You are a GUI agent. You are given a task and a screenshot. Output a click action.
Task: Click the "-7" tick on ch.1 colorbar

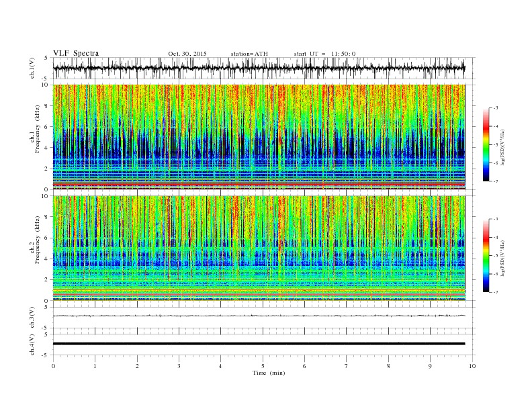(495, 181)
